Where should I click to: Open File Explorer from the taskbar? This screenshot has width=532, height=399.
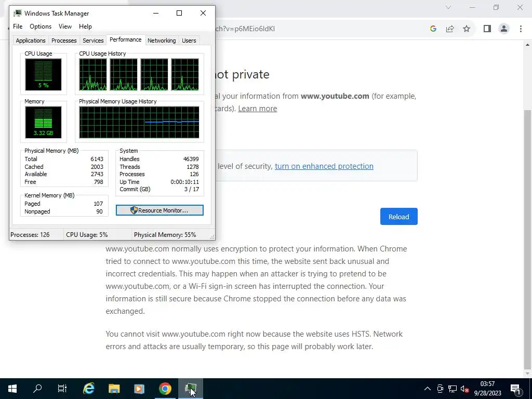(x=114, y=389)
